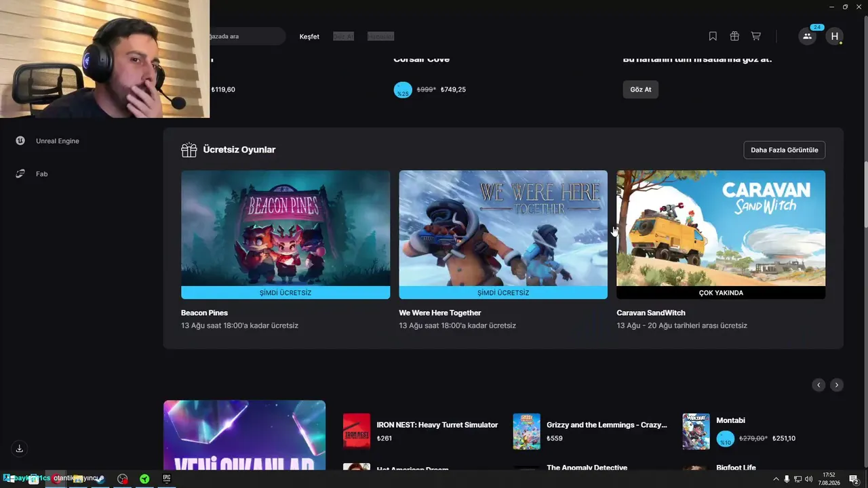868x488 pixels.
Task: Click the ₺261 price for IRON NEST
Action: click(x=384, y=439)
